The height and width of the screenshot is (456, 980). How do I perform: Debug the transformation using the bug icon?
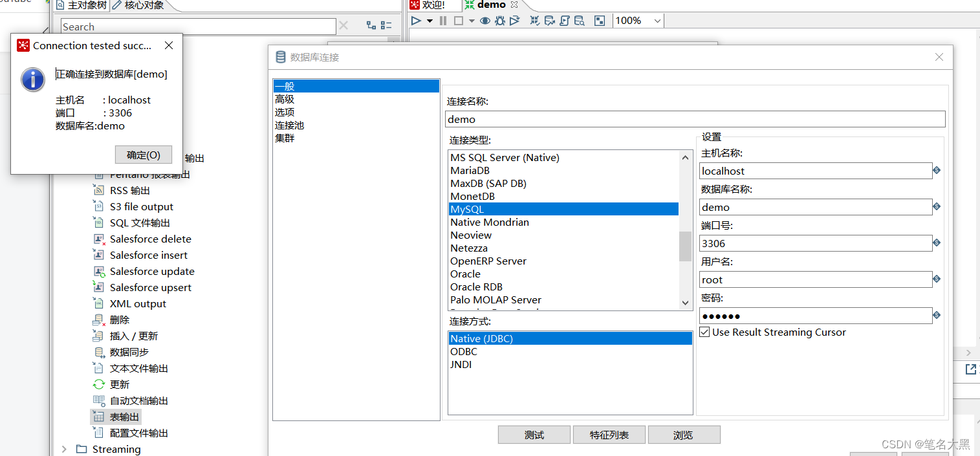point(499,21)
